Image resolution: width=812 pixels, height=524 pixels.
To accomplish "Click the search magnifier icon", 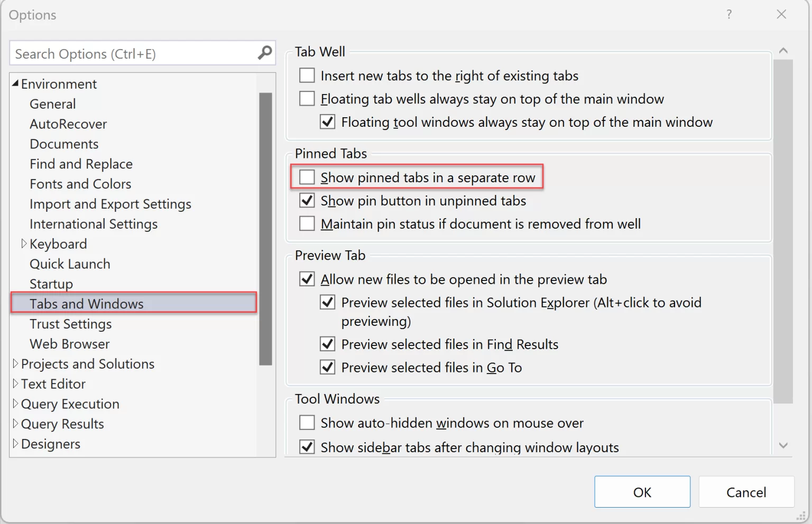I will point(264,53).
